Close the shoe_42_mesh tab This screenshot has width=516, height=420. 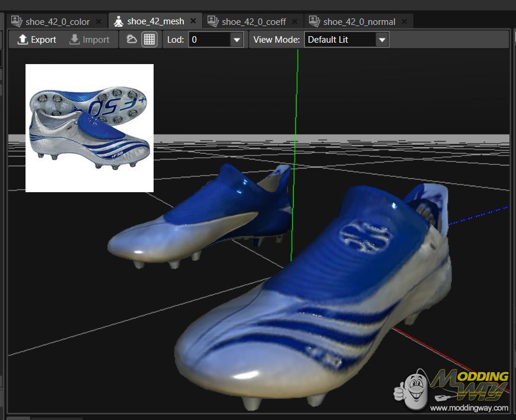coord(193,21)
